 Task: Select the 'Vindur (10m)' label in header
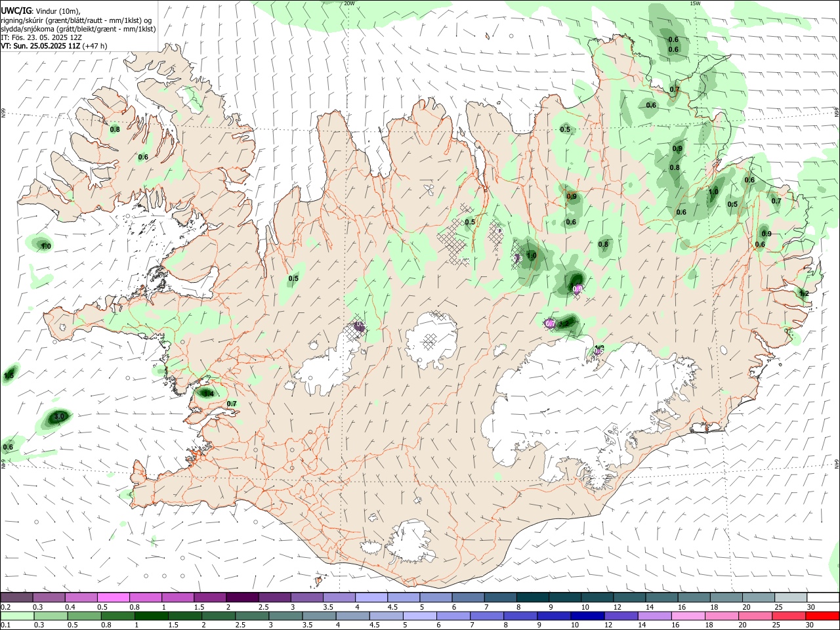tap(57, 11)
